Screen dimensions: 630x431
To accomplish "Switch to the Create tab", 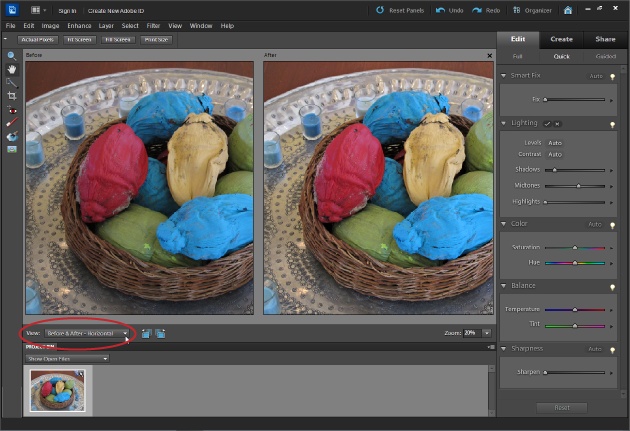I will (x=561, y=39).
